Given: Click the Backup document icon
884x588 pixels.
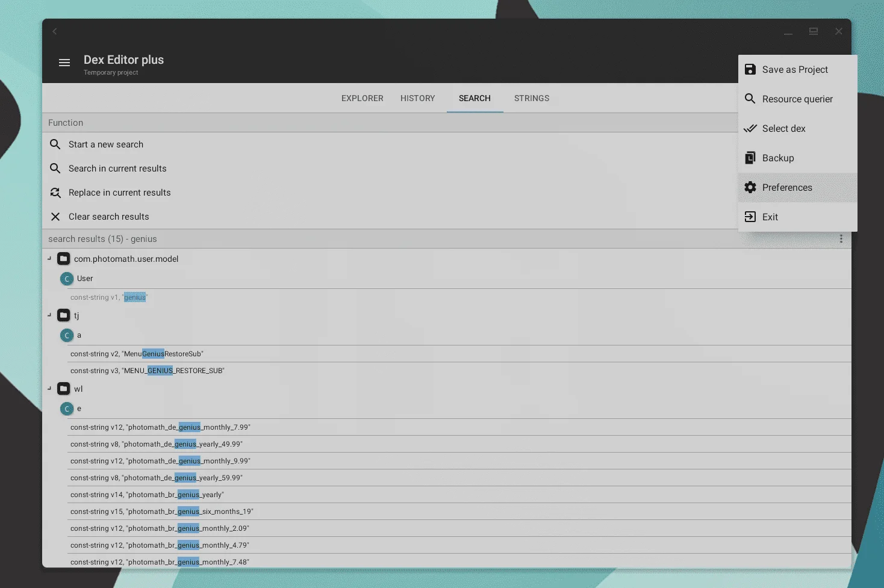Looking at the screenshot, I should tap(750, 158).
